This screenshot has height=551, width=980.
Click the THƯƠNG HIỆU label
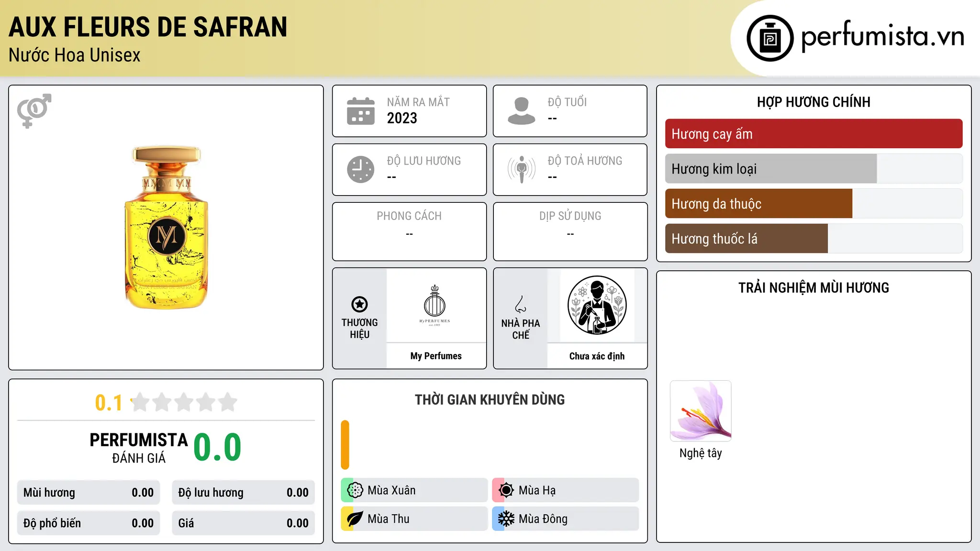click(x=359, y=329)
